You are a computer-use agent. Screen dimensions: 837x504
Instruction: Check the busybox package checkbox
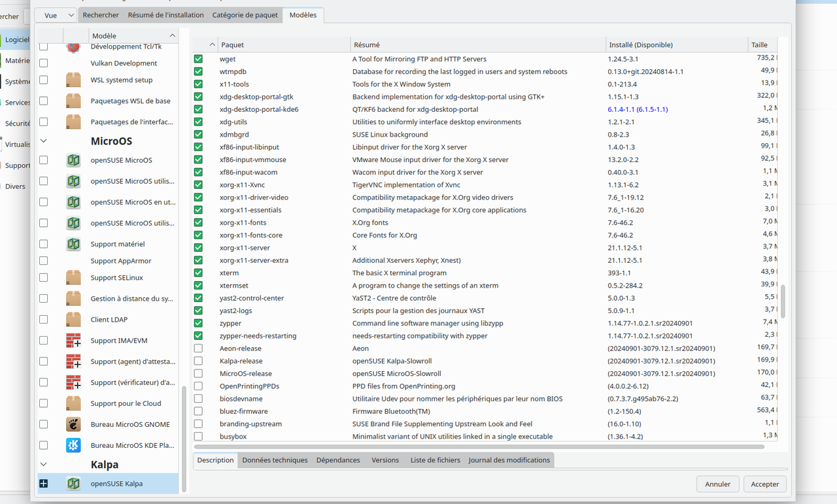pyautogui.click(x=198, y=436)
